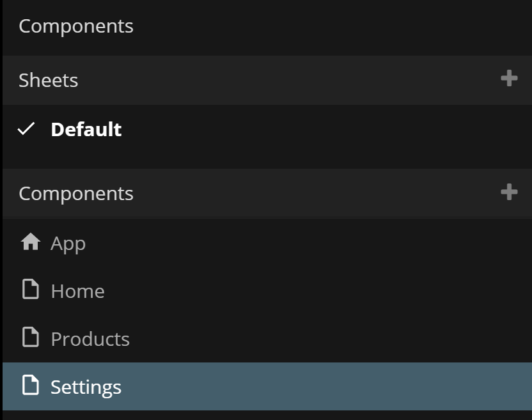This screenshot has height=420, width=532.
Task: Select the Home component label
Action: 77,291
